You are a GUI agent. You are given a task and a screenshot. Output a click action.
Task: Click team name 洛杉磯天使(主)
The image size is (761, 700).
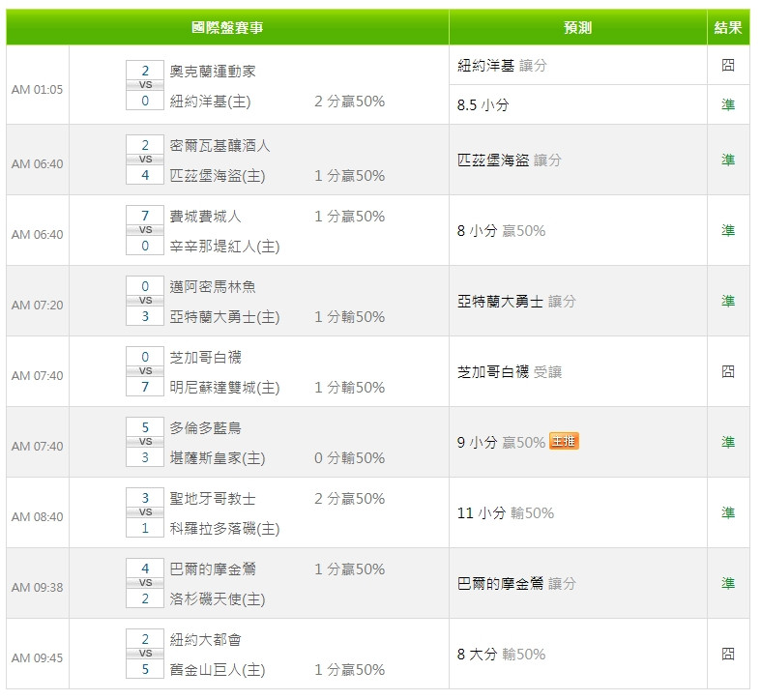(218, 599)
